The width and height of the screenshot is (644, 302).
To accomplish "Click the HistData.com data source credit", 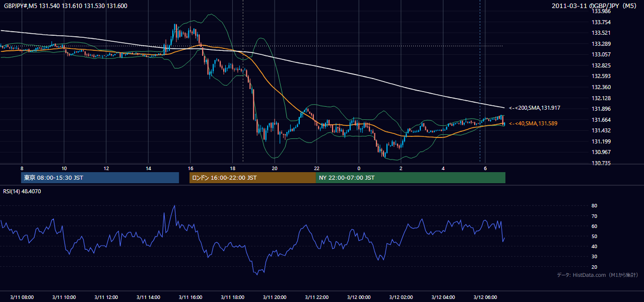I will coord(597,275).
